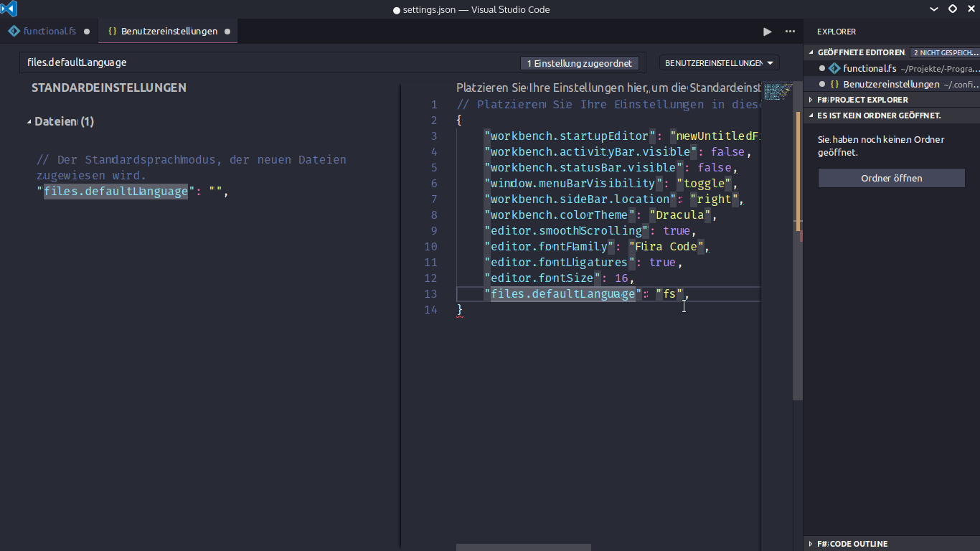
Task: Click the "fs" value on line 13
Action: [669, 294]
